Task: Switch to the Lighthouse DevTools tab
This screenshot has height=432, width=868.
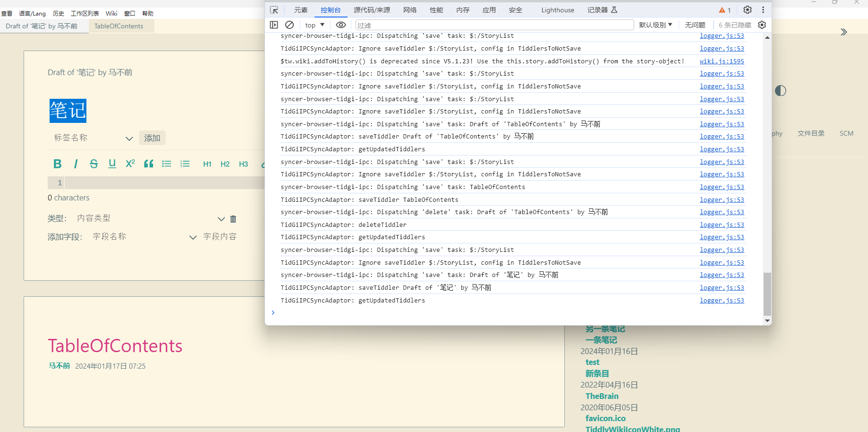Action: [558, 10]
